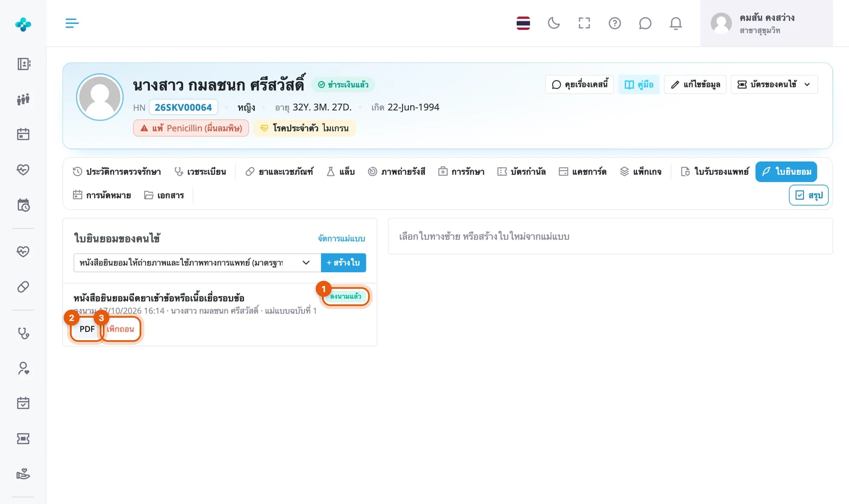This screenshot has height=504, width=849.
Task: Toggle the hamburger sidebar menu
Action: pos(72,23)
